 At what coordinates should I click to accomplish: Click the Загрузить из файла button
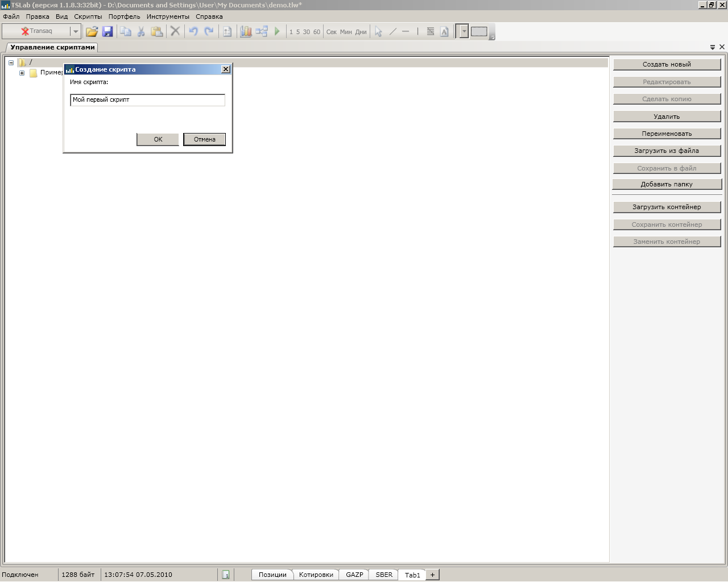click(x=667, y=151)
